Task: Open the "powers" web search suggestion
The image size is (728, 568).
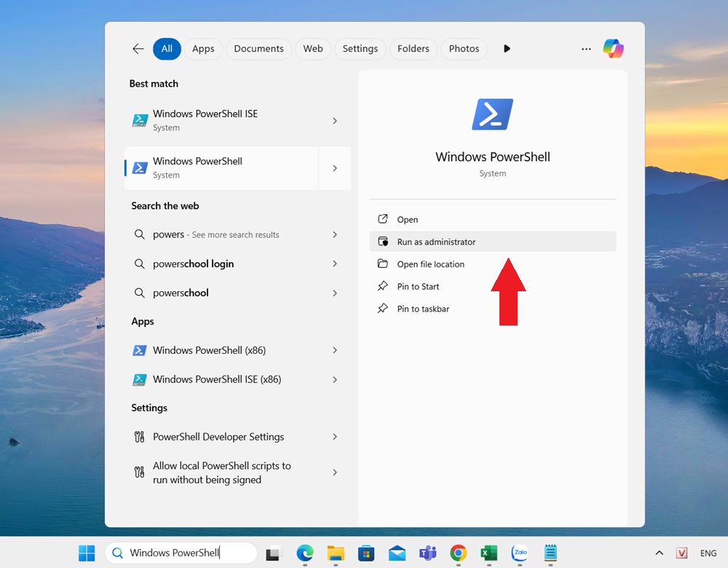Action: (x=221, y=234)
